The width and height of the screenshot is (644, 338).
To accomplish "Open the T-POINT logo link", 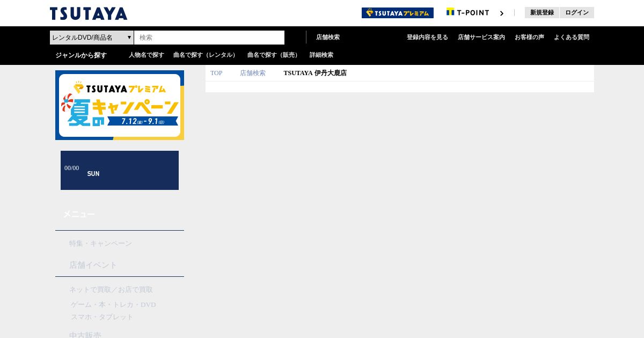I will [x=467, y=12].
